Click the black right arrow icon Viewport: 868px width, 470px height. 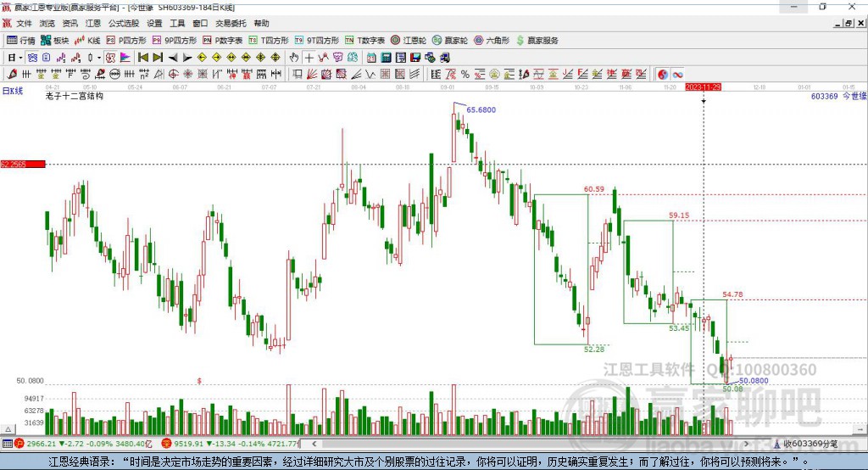click(187, 58)
